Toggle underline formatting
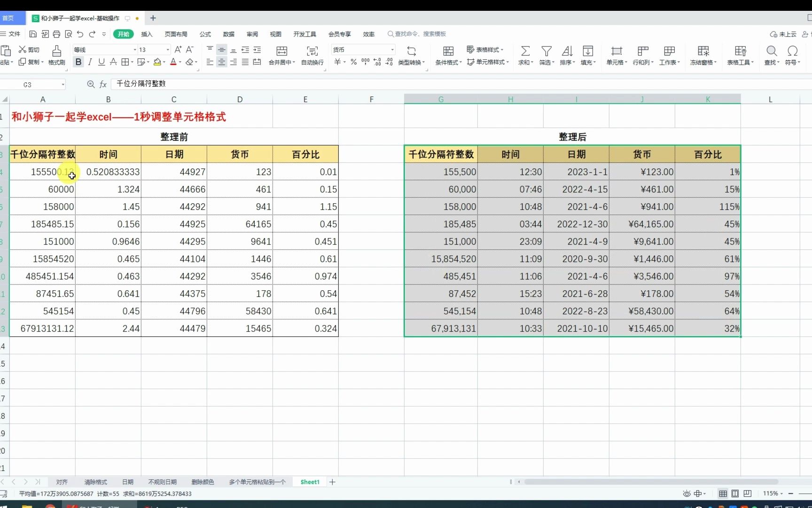The image size is (812, 508). [101, 62]
